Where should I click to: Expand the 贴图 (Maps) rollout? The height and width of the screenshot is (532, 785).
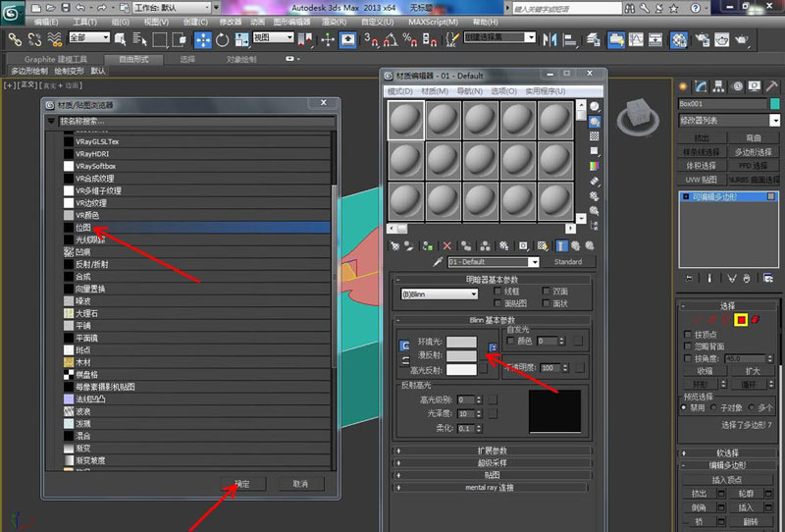click(x=489, y=474)
